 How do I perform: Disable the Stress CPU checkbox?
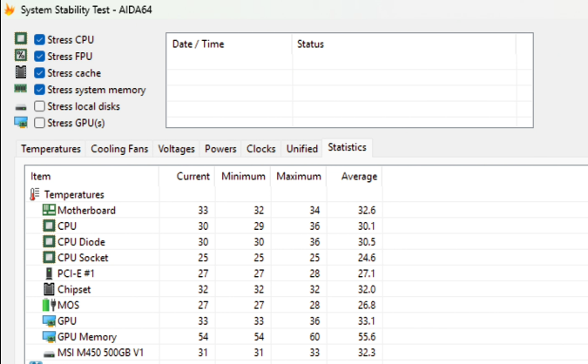[x=40, y=40]
